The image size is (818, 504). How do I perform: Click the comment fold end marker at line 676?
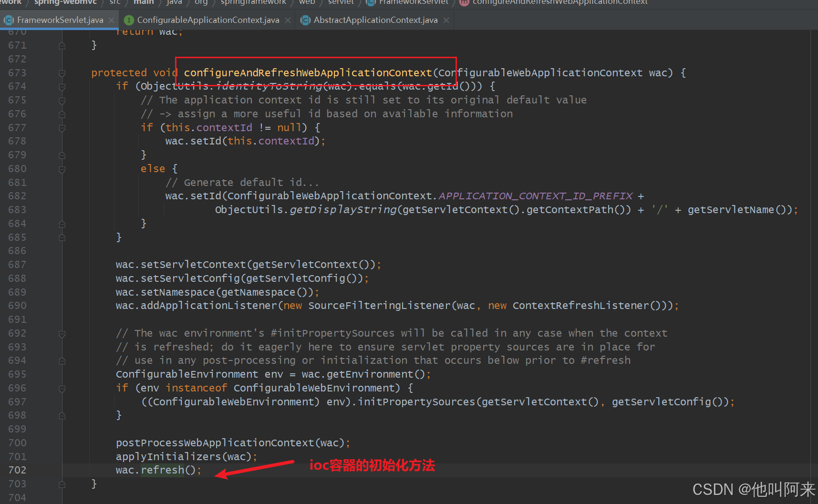tap(62, 114)
